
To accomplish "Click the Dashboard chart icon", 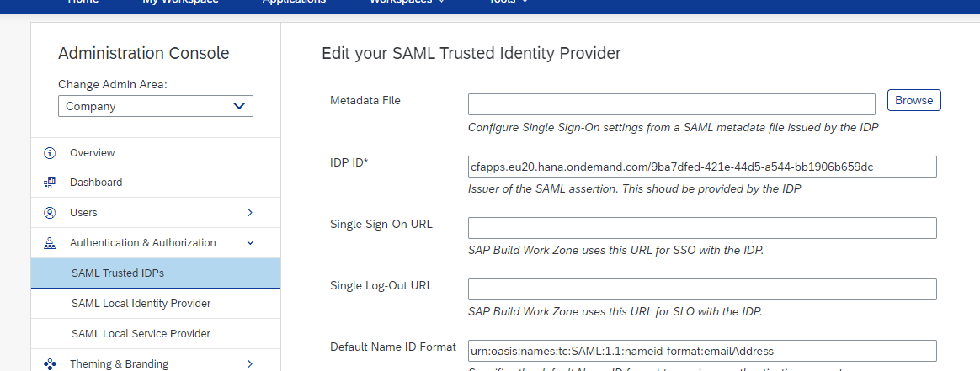I will coord(50,183).
